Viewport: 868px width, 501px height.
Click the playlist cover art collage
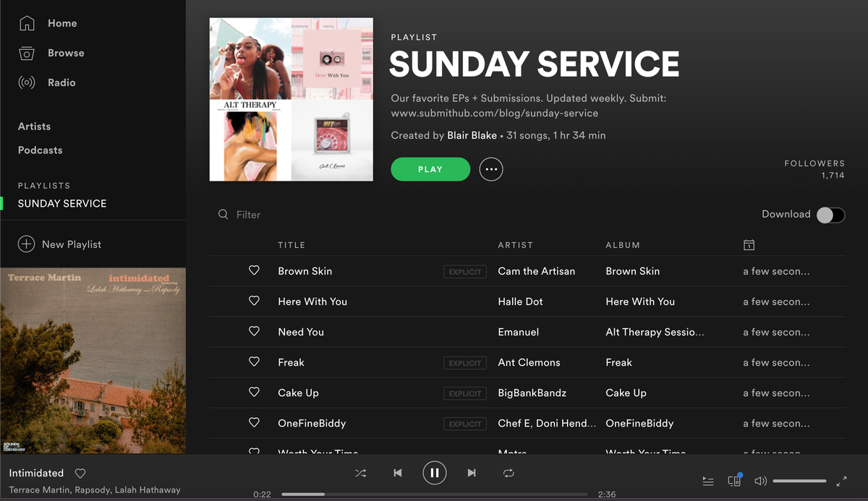click(x=292, y=99)
